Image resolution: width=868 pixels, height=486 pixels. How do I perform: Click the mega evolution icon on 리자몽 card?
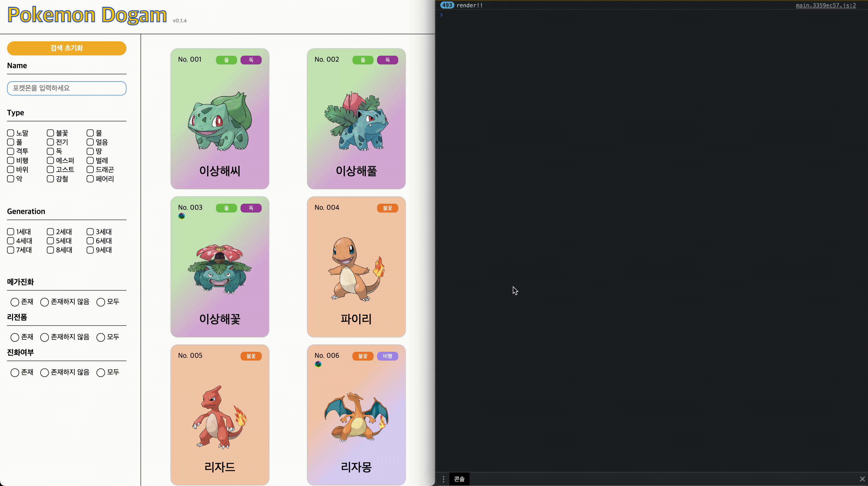coord(318,364)
